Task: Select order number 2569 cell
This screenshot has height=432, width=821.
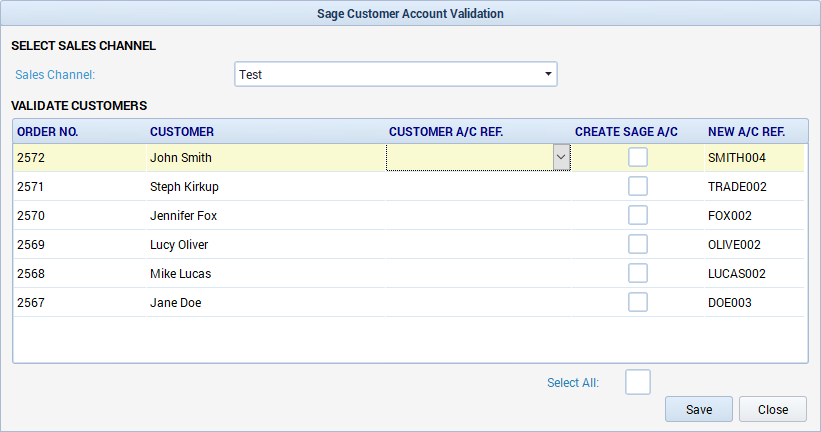Action: [x=80, y=245]
